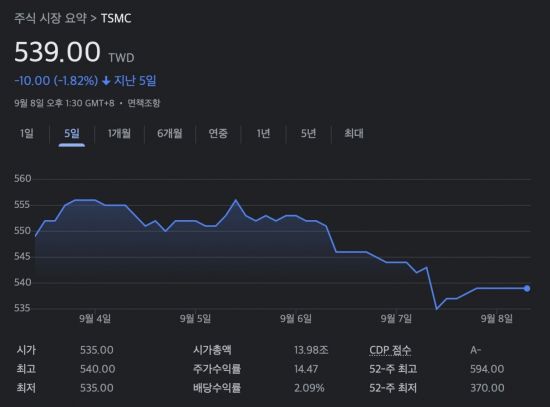Click the 최고 value 540.00

pyautogui.click(x=98, y=369)
